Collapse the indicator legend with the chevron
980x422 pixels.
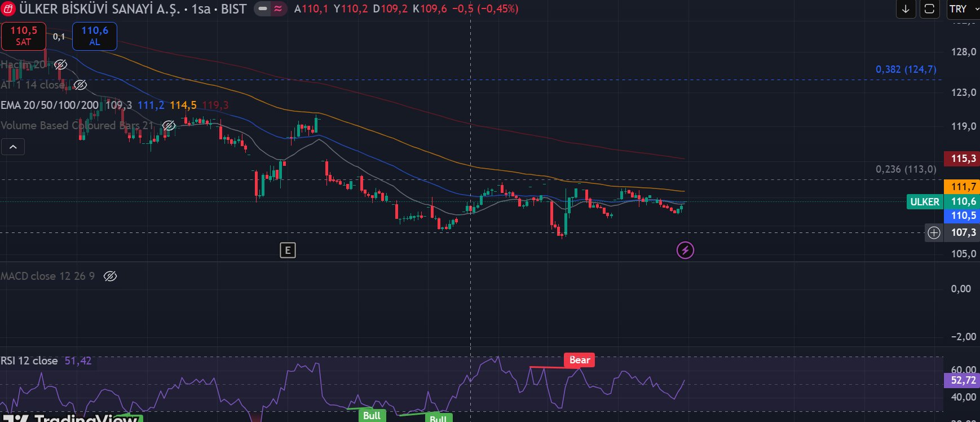[13, 147]
